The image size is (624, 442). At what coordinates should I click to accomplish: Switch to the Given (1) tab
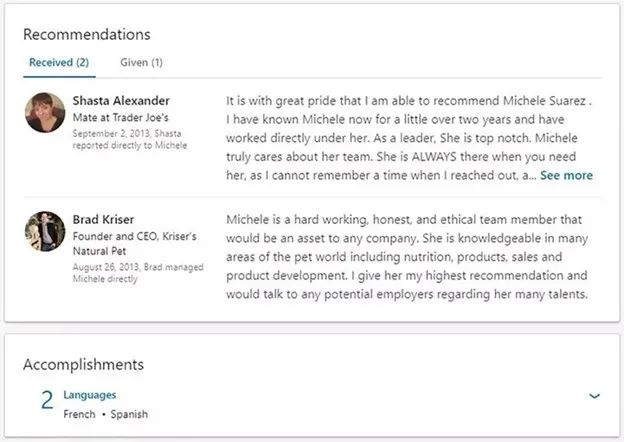click(141, 62)
